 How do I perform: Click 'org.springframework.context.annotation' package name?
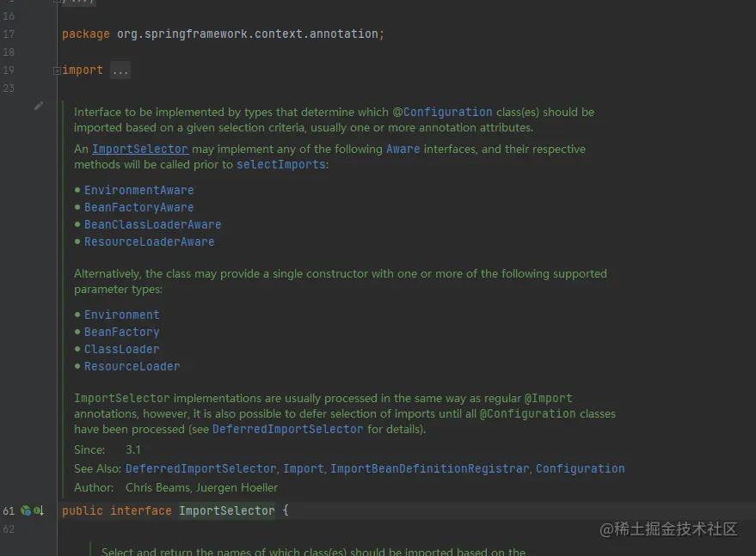pyautogui.click(x=248, y=34)
